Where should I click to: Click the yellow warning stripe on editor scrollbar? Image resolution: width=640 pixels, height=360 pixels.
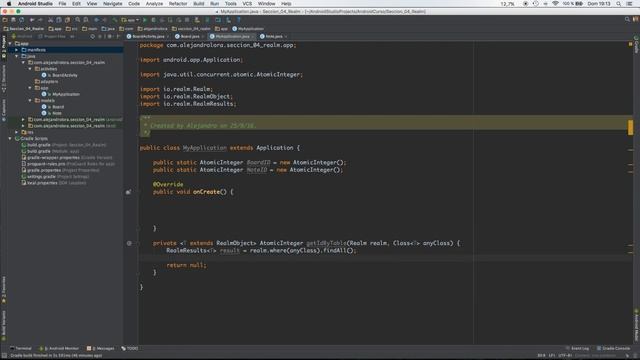pyautogui.click(x=631, y=127)
